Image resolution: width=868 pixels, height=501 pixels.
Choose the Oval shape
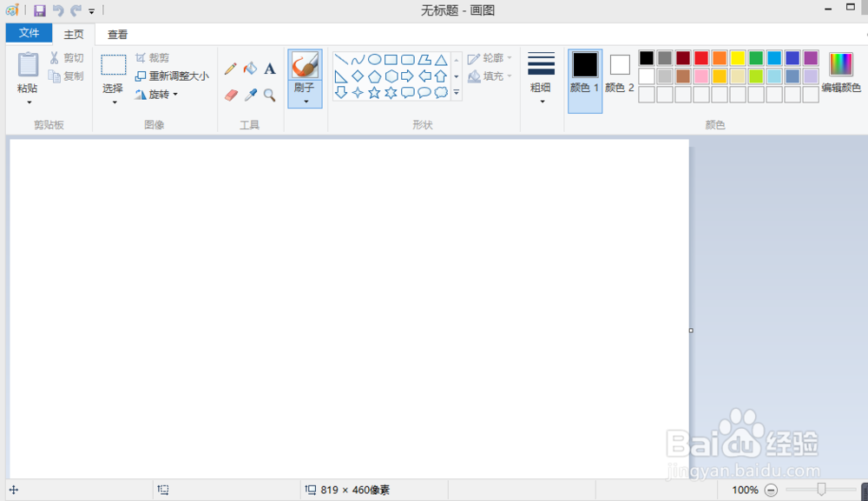click(x=375, y=60)
